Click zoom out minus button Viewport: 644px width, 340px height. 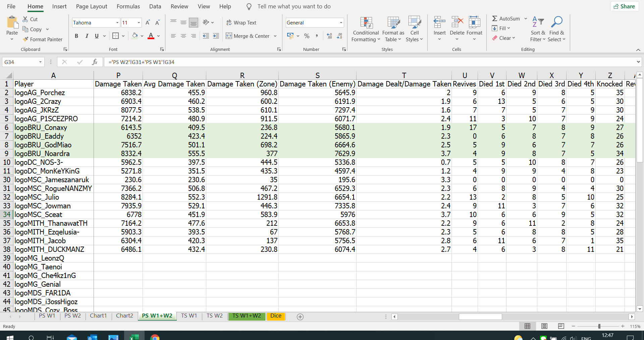[x=573, y=326]
